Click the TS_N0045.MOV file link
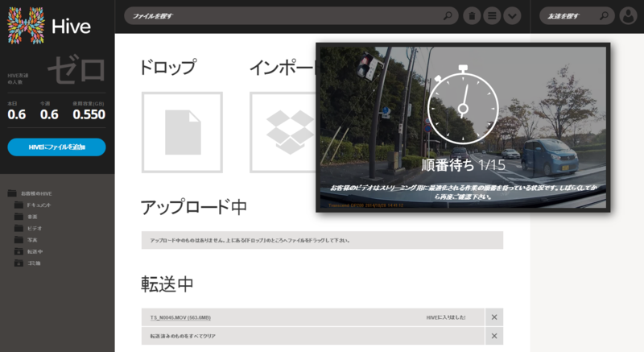The image size is (644, 352). tap(180, 317)
